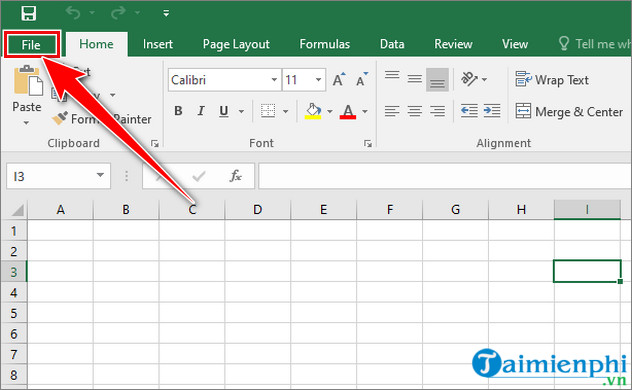Expand the Name Box dropdown arrow
The image size is (632, 390).
click(100, 175)
